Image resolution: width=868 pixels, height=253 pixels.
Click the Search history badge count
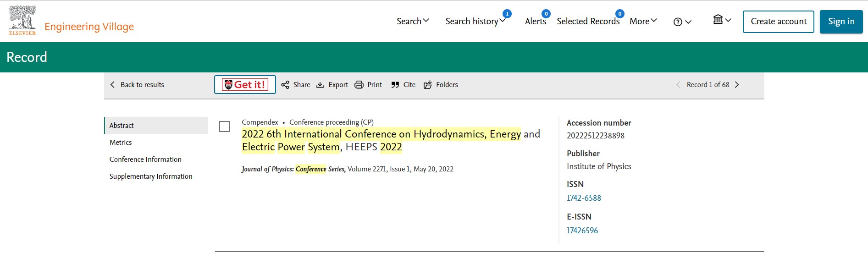(507, 14)
